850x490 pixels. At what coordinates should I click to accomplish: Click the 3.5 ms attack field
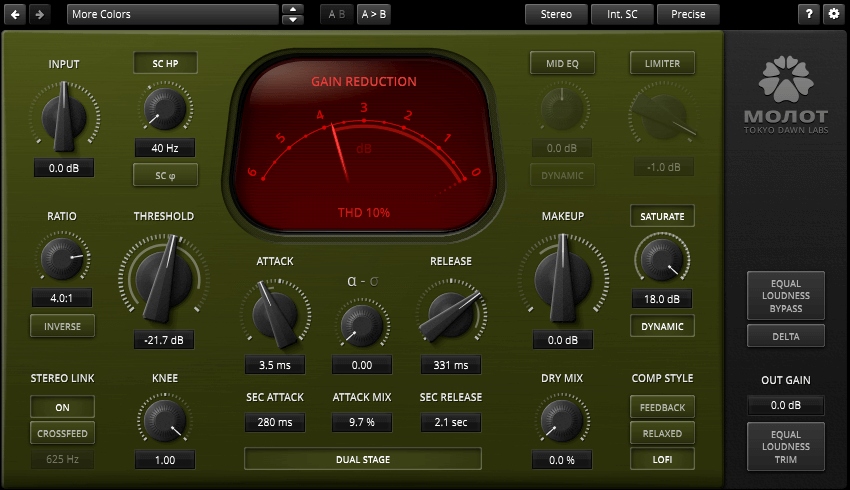click(x=275, y=365)
